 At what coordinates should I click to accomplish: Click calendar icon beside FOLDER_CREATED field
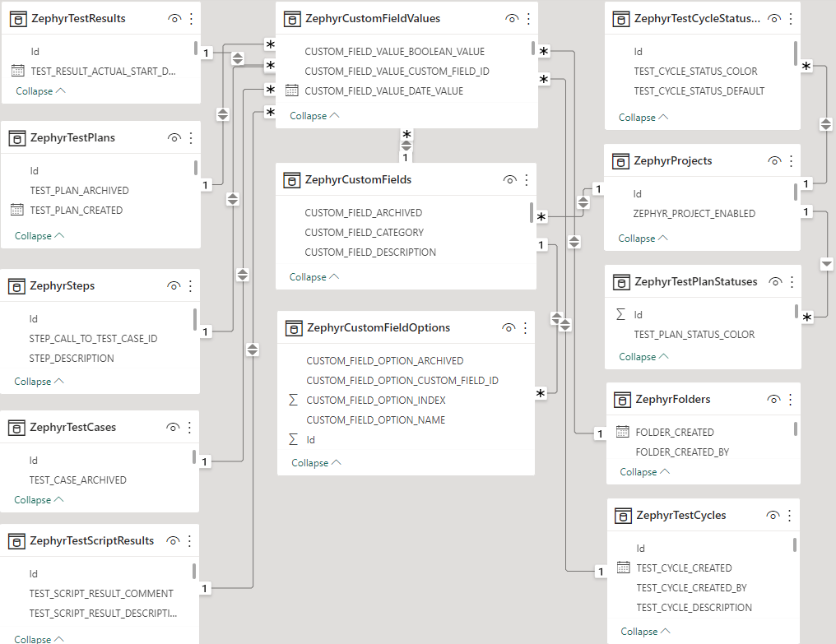pos(622,432)
